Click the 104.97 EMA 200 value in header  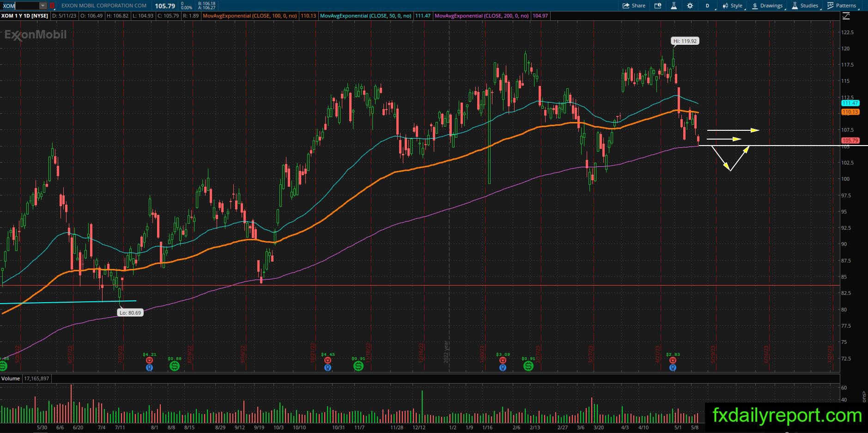540,16
